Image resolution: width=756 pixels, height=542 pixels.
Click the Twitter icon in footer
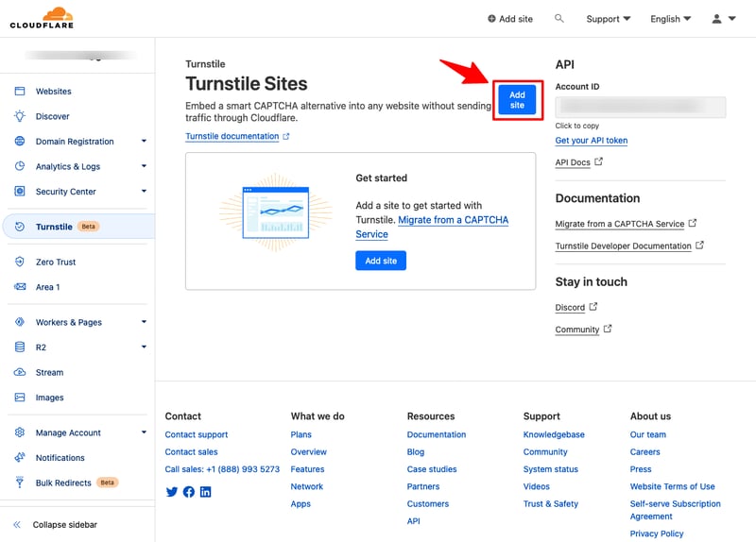(172, 492)
